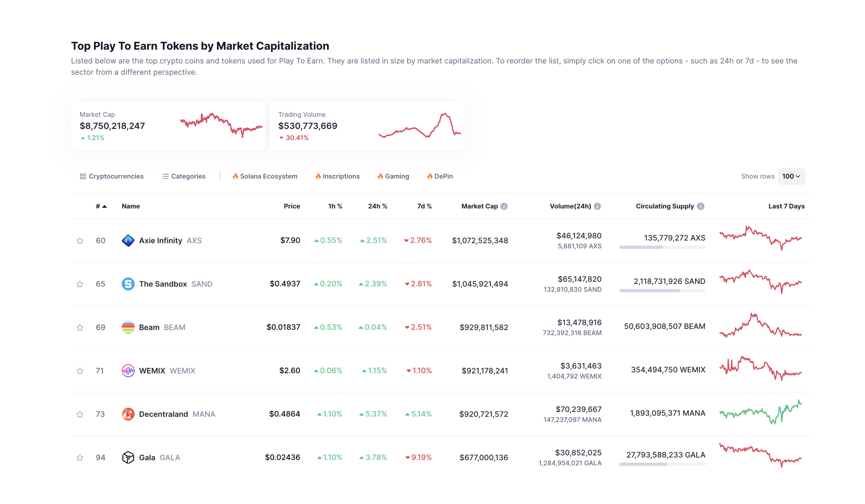Star Axie Infinity to add to watchlist
The image size is (865, 504).
80,241
